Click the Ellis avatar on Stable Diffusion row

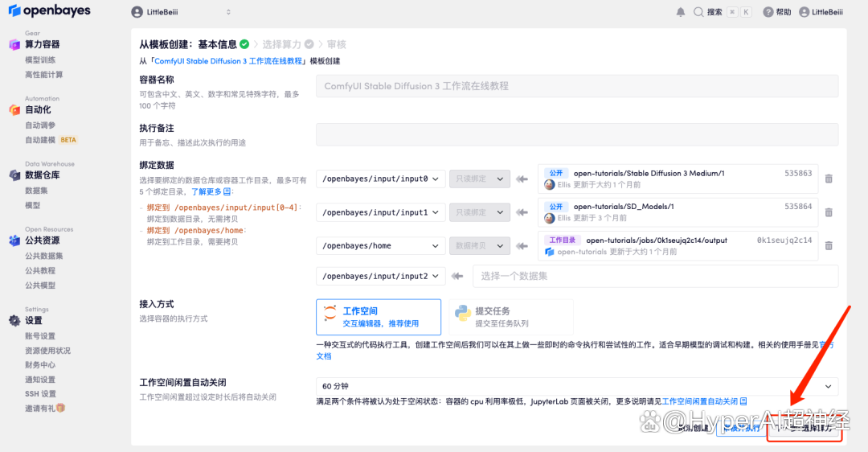pyautogui.click(x=550, y=184)
